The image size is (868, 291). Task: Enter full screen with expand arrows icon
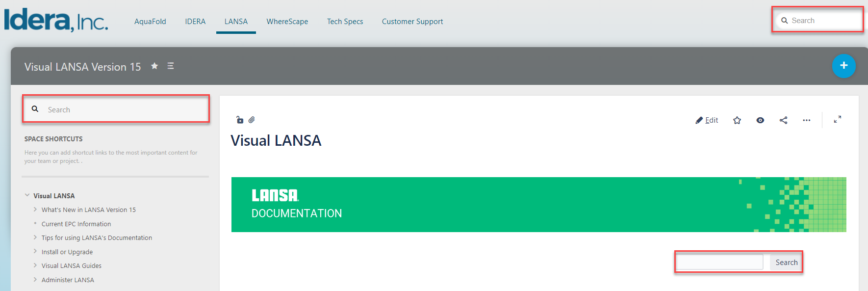838,119
